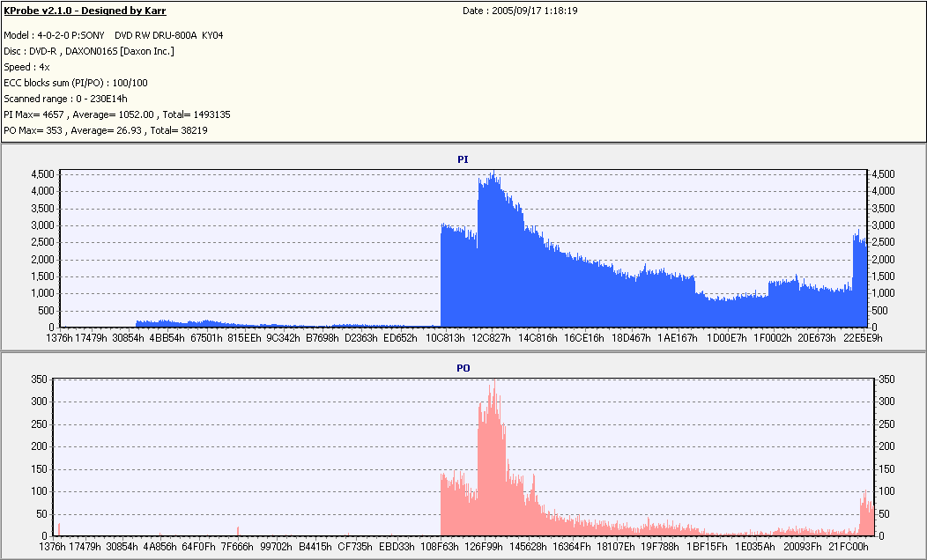The width and height of the screenshot is (927, 560).
Task: Click the 'PI' chart title
Action: tap(463, 159)
